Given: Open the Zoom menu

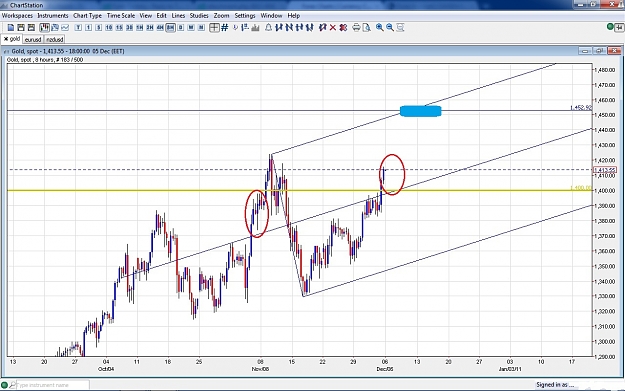Looking at the screenshot, I should click(x=221, y=16).
